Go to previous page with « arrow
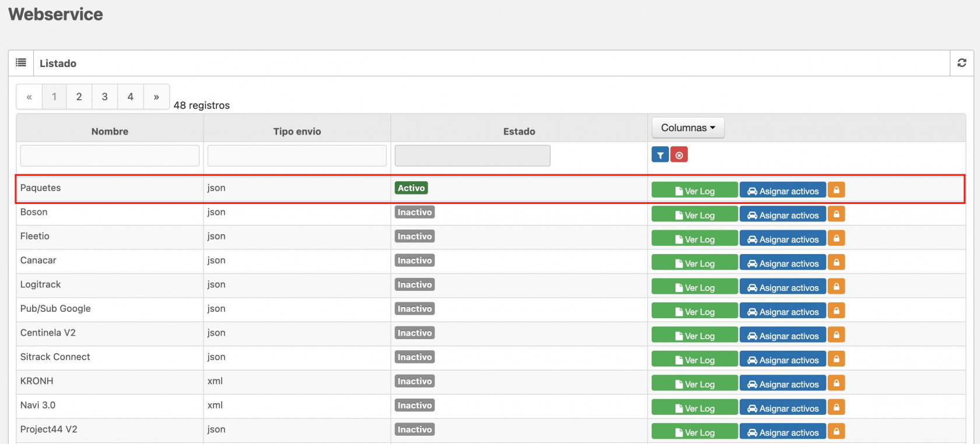The width and height of the screenshot is (980, 444). click(29, 97)
